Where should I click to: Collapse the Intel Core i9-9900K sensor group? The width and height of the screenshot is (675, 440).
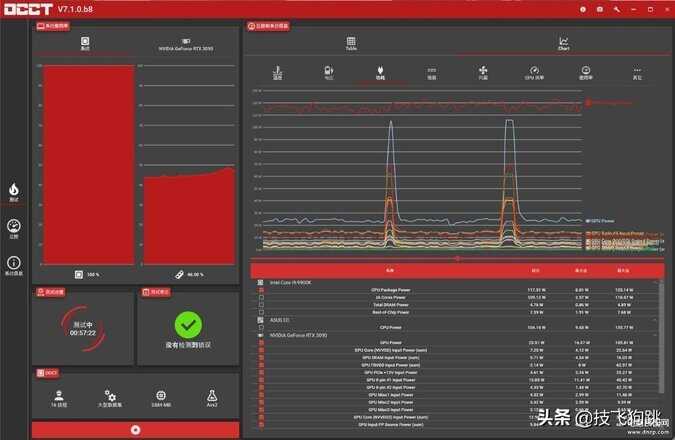[x=290, y=283]
